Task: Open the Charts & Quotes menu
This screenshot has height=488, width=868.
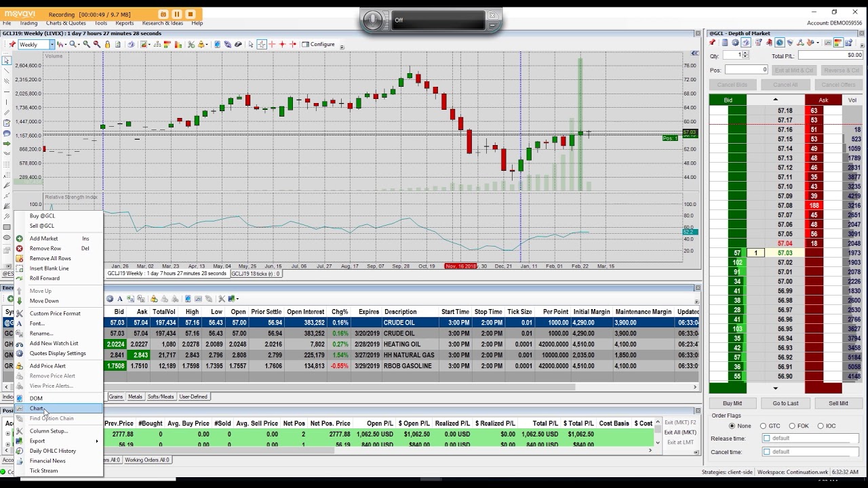Action: (66, 23)
